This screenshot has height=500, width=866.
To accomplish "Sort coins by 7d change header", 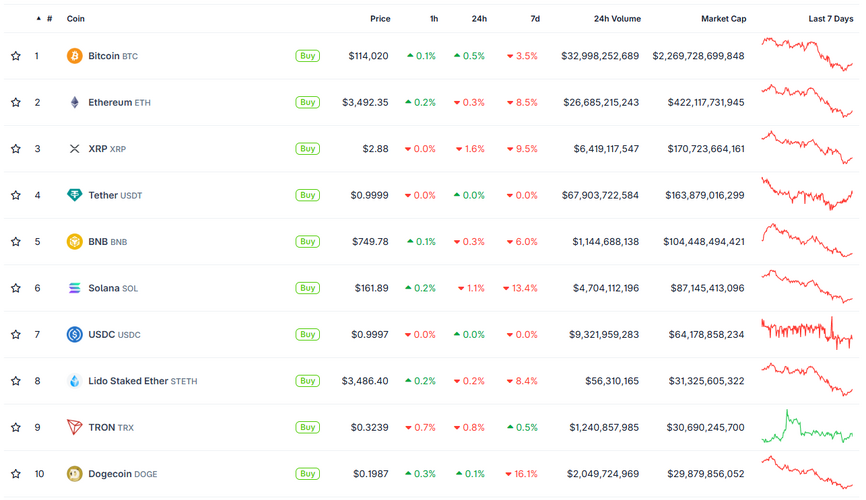I will pos(535,19).
